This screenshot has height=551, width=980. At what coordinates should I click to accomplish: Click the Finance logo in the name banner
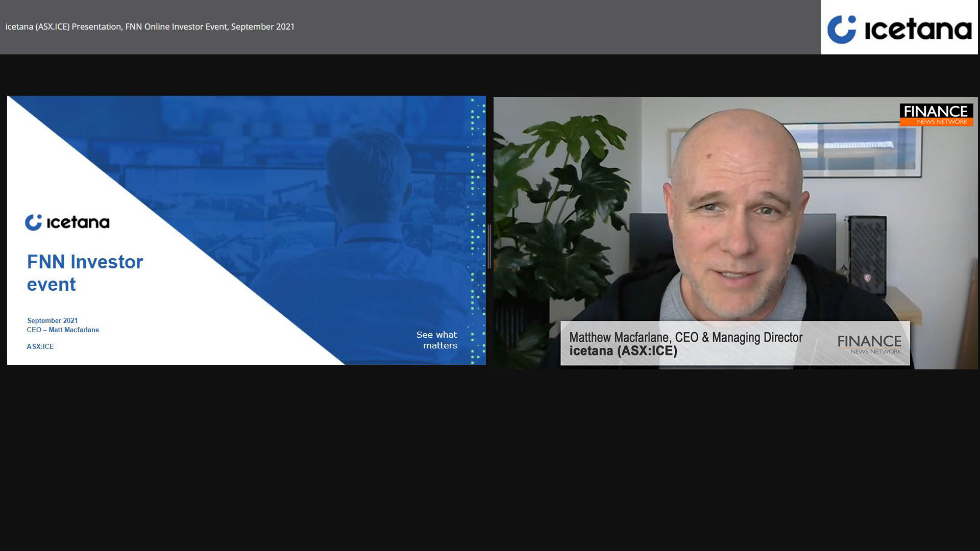click(x=869, y=344)
